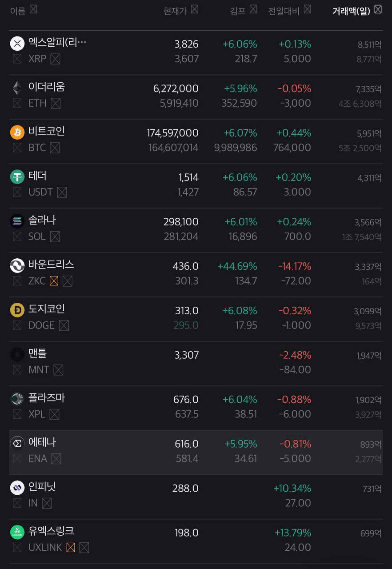Sort by the 김프 column header
The image size is (392, 569).
[x=238, y=11]
